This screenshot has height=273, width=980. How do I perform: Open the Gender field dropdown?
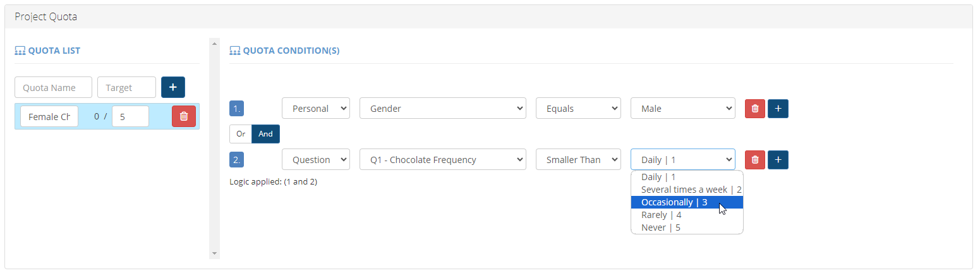[442, 109]
